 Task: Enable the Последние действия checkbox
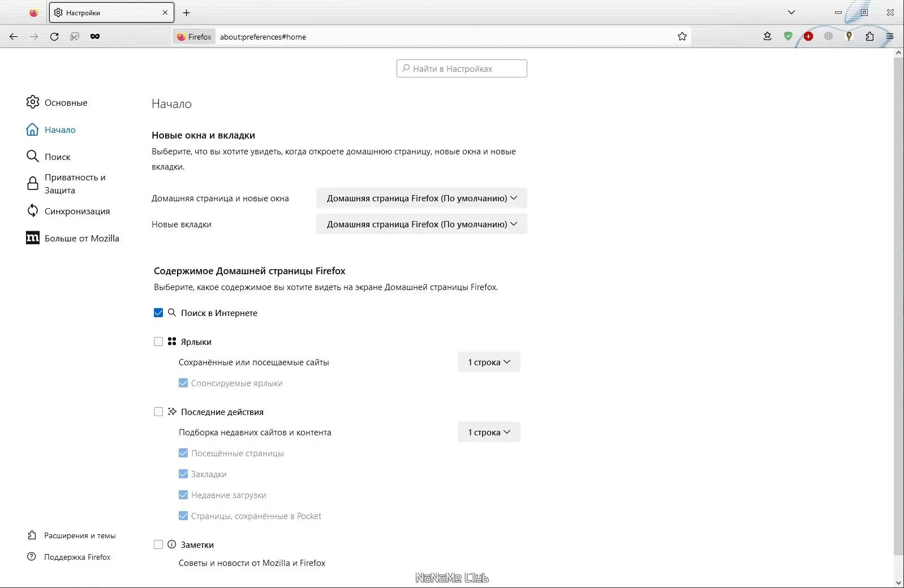(158, 412)
